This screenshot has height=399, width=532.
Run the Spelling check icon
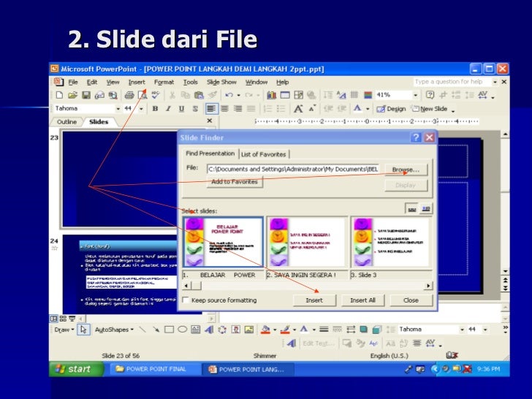pyautogui.click(x=156, y=95)
